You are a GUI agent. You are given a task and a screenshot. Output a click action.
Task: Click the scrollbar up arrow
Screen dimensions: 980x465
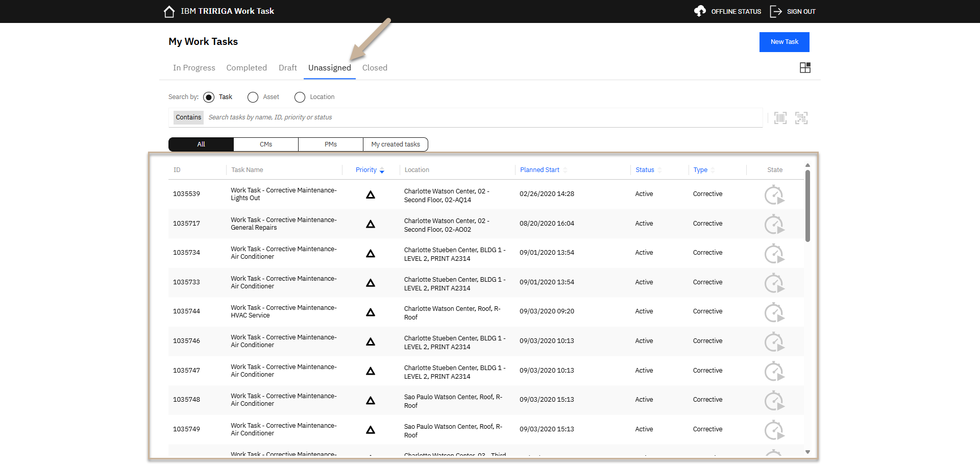pos(807,165)
